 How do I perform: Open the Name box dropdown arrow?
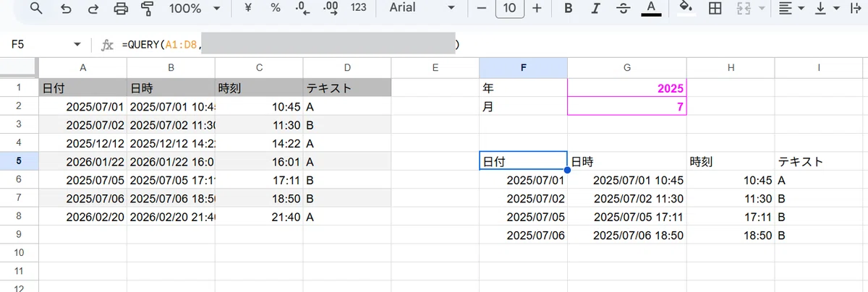pyautogui.click(x=78, y=45)
